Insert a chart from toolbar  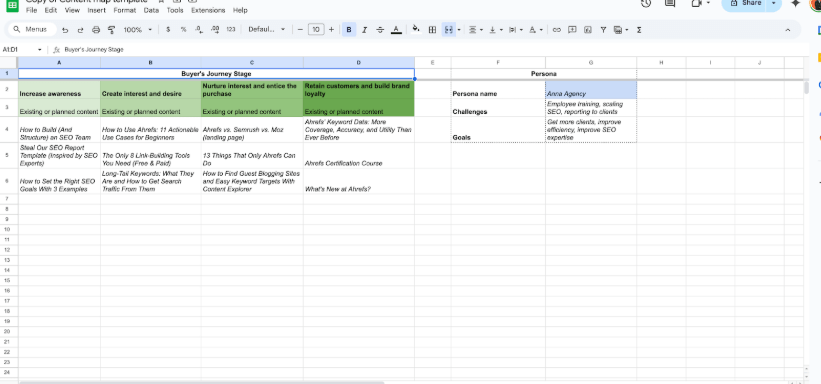tap(587, 30)
